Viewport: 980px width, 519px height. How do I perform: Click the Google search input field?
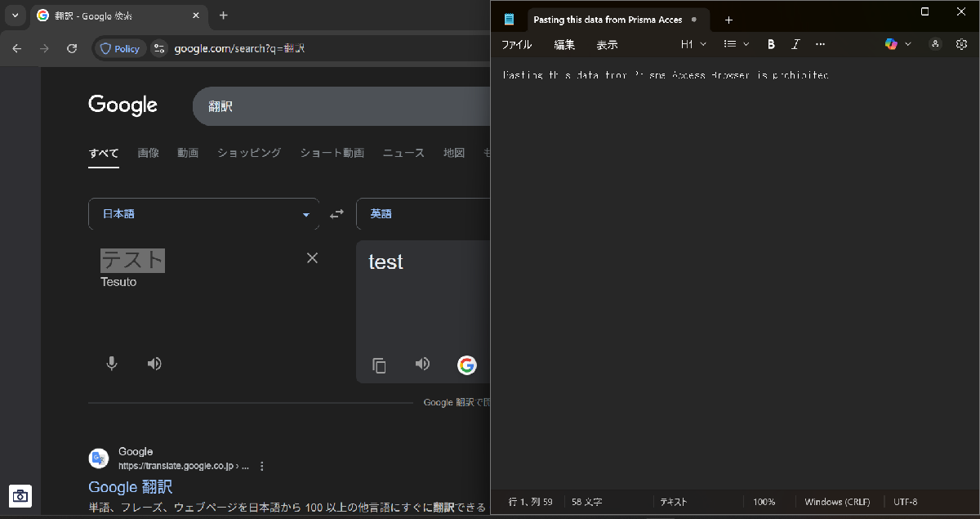[343, 106]
